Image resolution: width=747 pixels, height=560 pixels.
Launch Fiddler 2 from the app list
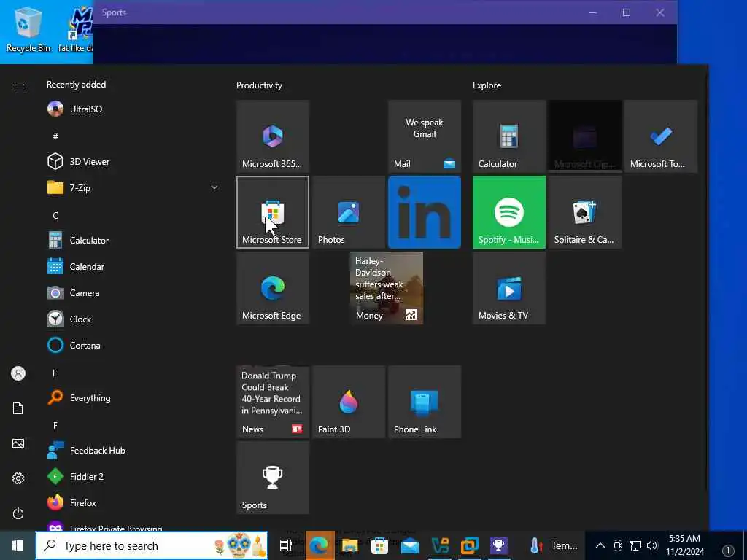pyautogui.click(x=133, y=477)
